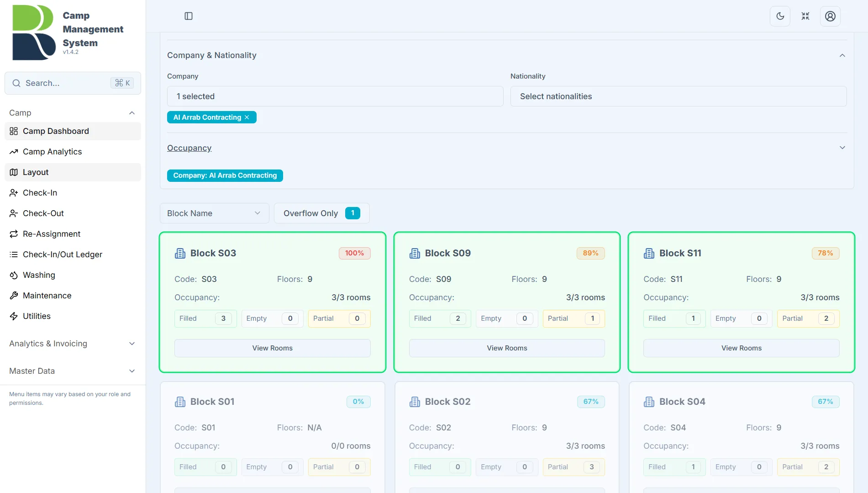Click the Check-In person icon
The width and height of the screenshot is (868, 493).
14,193
